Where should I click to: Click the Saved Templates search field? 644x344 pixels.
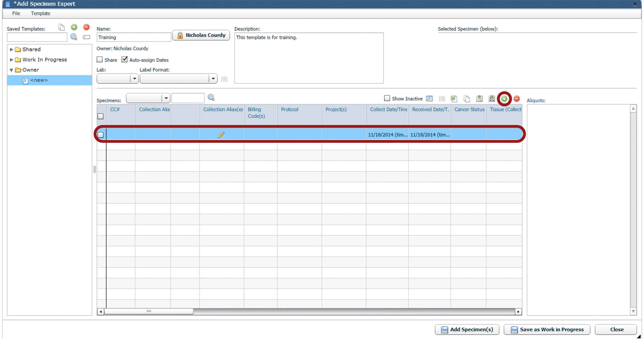pos(37,37)
